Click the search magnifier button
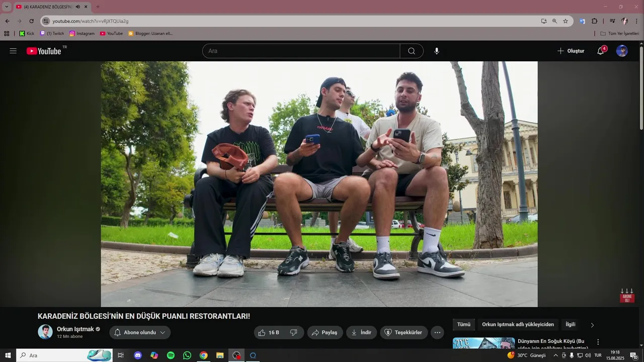The height and width of the screenshot is (362, 644). (x=412, y=51)
